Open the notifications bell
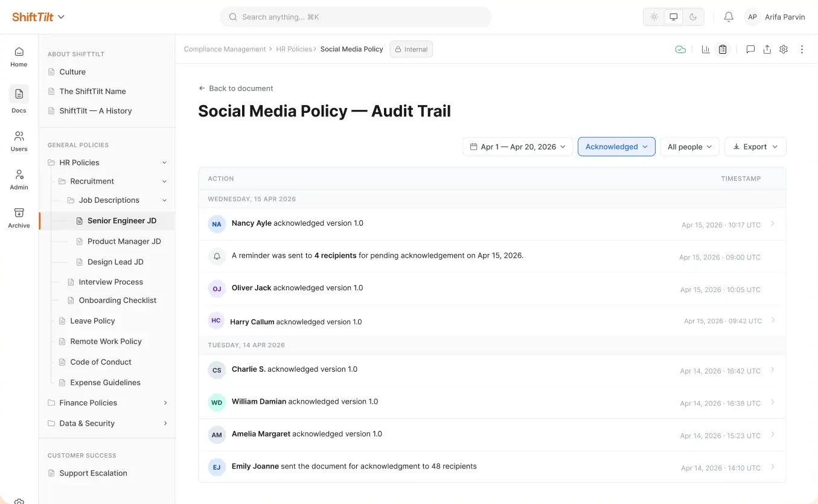The height and width of the screenshot is (504, 818). 729,17
